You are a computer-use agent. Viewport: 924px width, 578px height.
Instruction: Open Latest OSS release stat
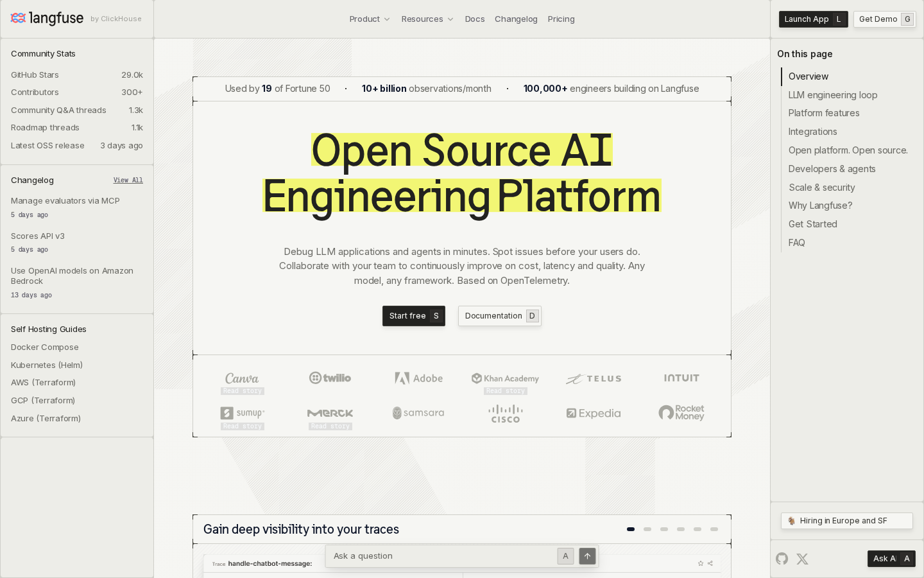[x=77, y=146]
